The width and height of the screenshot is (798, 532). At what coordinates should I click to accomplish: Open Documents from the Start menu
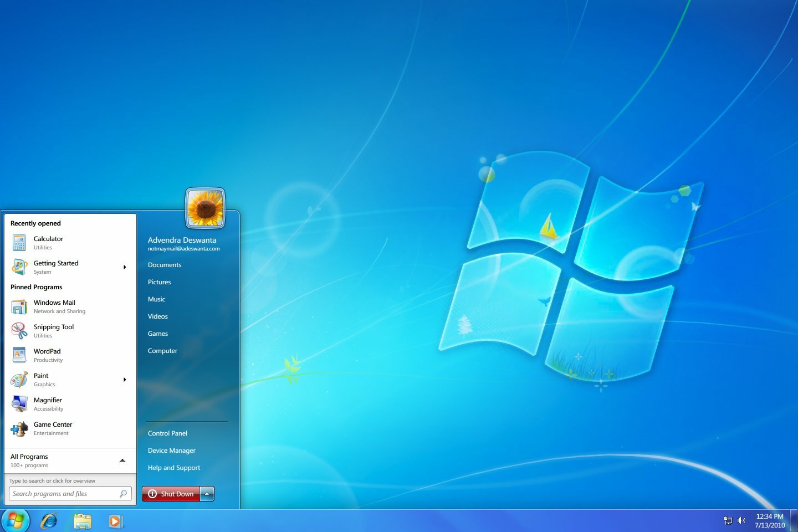point(165,265)
